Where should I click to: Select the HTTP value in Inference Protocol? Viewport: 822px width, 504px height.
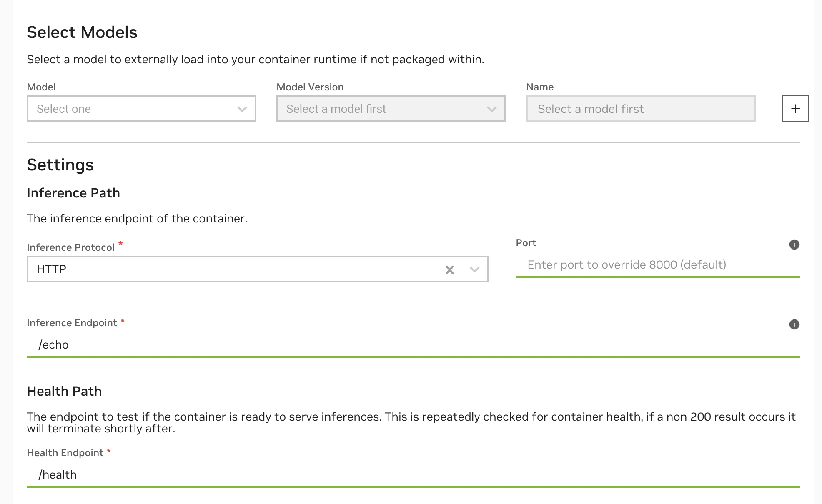point(51,269)
